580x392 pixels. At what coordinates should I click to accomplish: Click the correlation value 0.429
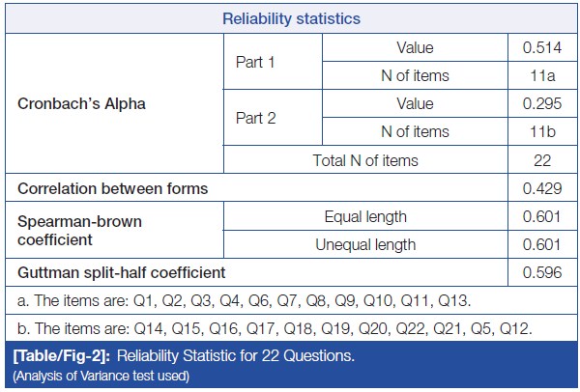pyautogui.click(x=542, y=188)
